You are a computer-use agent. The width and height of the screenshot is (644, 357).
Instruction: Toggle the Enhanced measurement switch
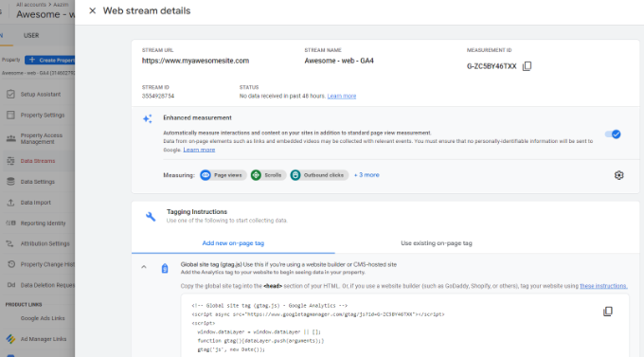click(x=613, y=134)
